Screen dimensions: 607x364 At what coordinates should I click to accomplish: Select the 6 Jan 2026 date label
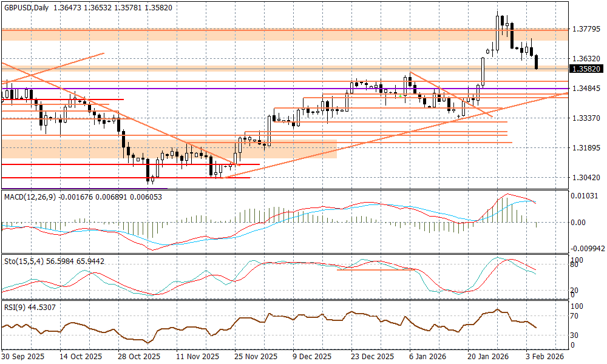(429, 357)
